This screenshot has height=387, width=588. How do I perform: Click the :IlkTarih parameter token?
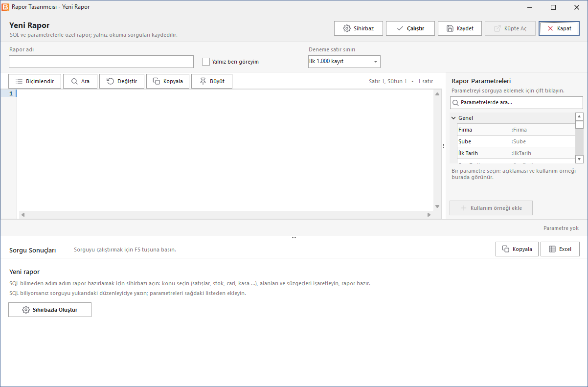(521, 153)
